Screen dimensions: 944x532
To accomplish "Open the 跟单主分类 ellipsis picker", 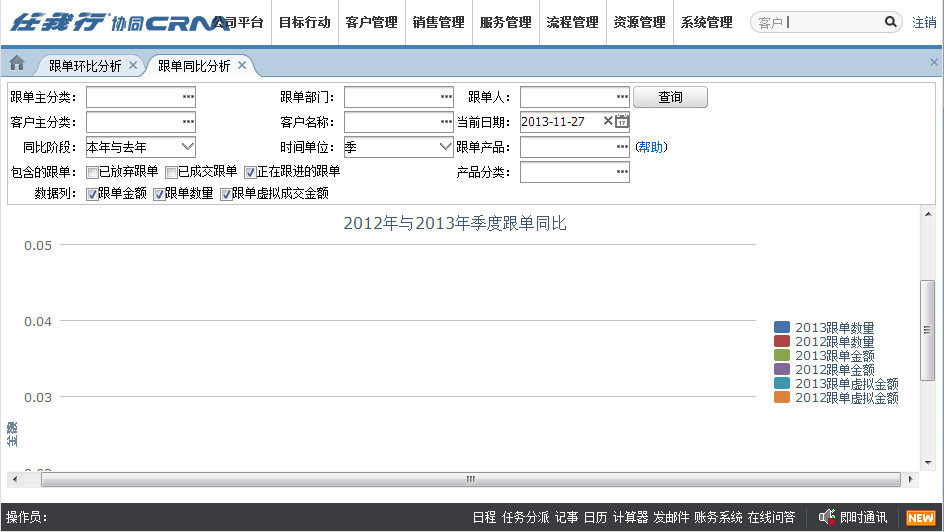I will (188, 97).
